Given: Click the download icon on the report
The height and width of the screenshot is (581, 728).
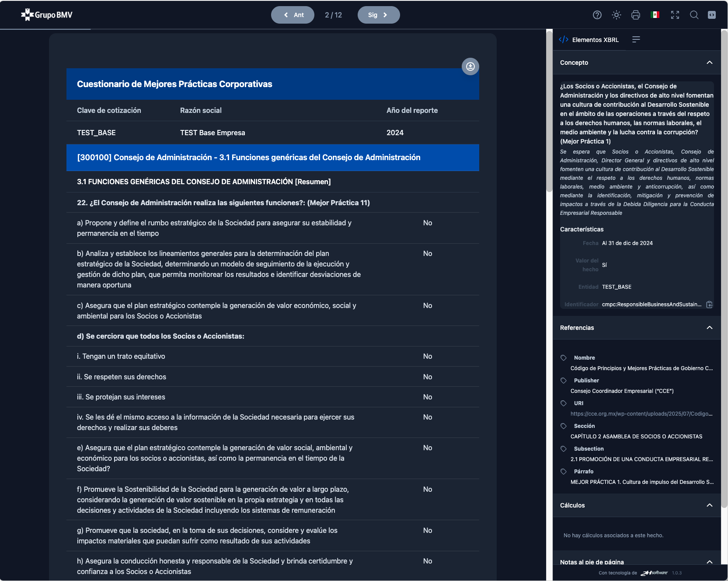Looking at the screenshot, I should click(470, 66).
